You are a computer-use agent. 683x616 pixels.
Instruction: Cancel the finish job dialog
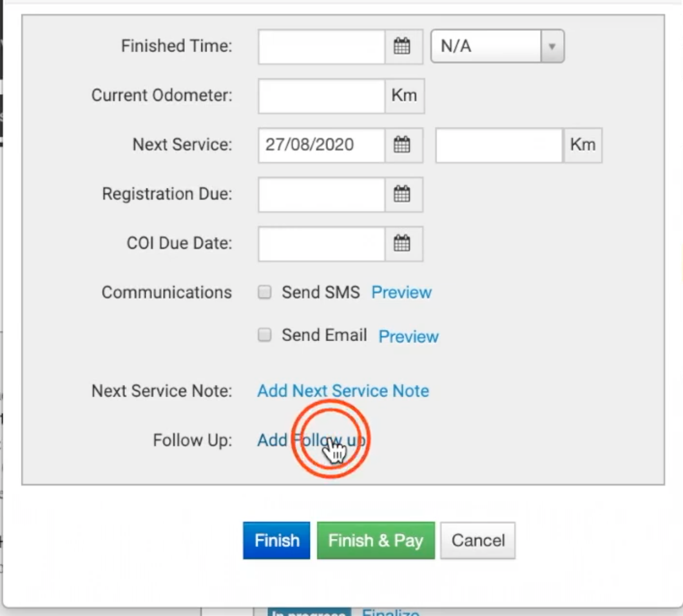click(x=478, y=540)
